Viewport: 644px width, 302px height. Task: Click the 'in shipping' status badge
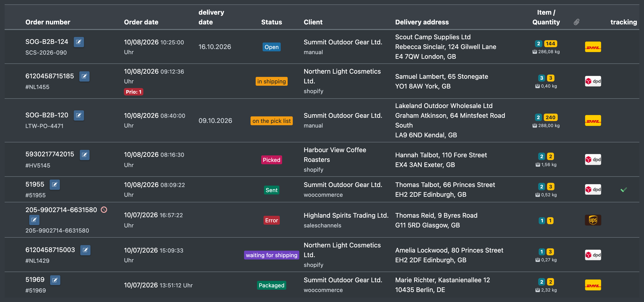point(271,81)
